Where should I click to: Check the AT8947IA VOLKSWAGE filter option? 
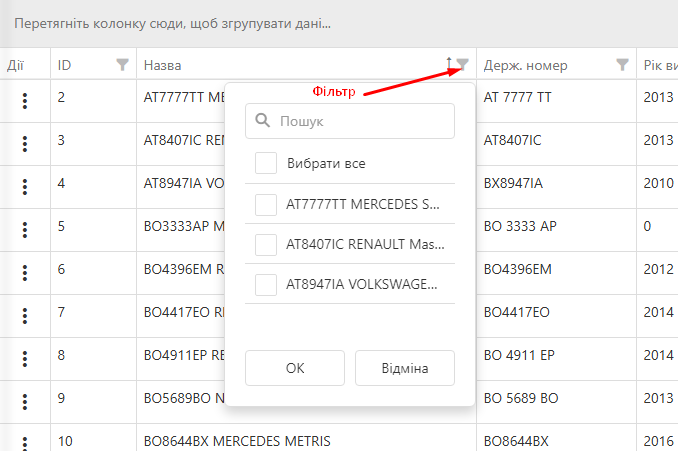266,285
